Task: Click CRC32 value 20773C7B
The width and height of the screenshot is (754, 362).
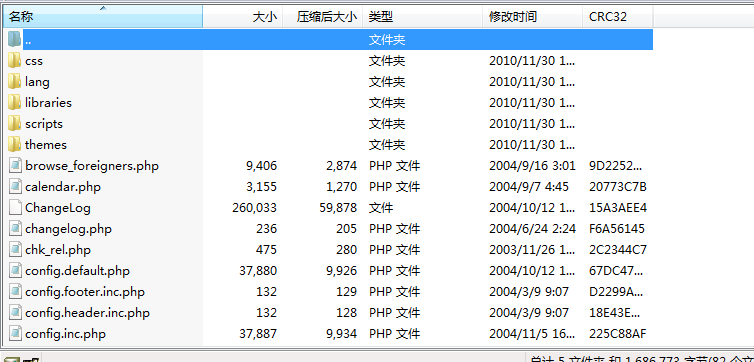Action: 618,187
